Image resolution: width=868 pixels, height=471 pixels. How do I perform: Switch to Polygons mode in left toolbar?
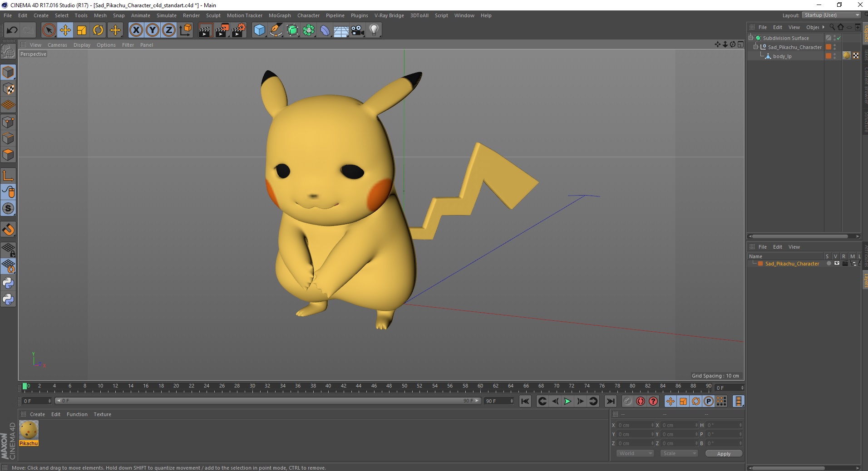point(8,155)
